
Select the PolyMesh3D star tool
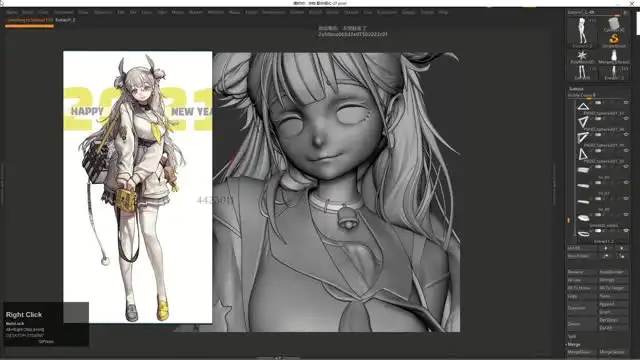[x=582, y=56]
